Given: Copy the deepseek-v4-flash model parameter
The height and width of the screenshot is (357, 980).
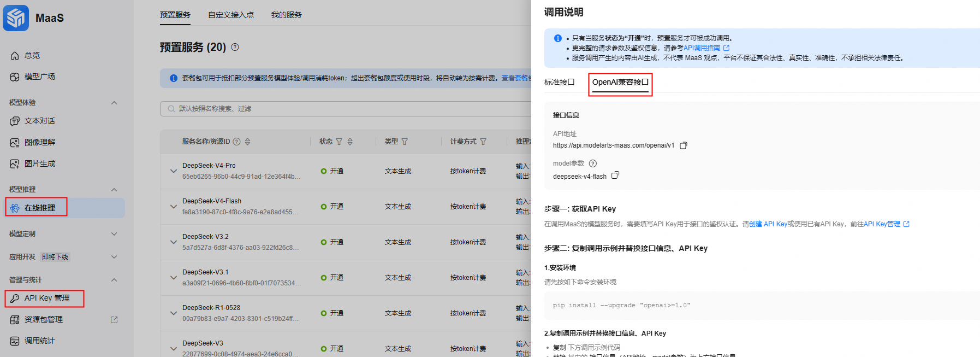Looking at the screenshot, I should 615,175.
